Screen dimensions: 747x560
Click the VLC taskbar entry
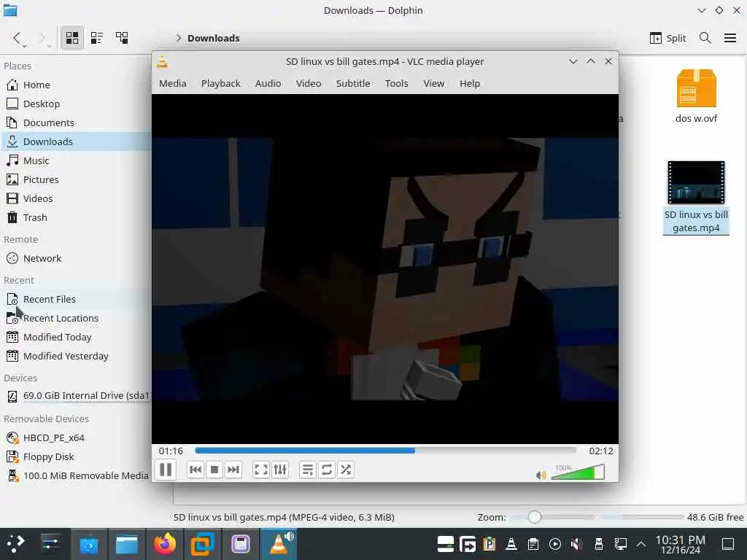[279, 544]
